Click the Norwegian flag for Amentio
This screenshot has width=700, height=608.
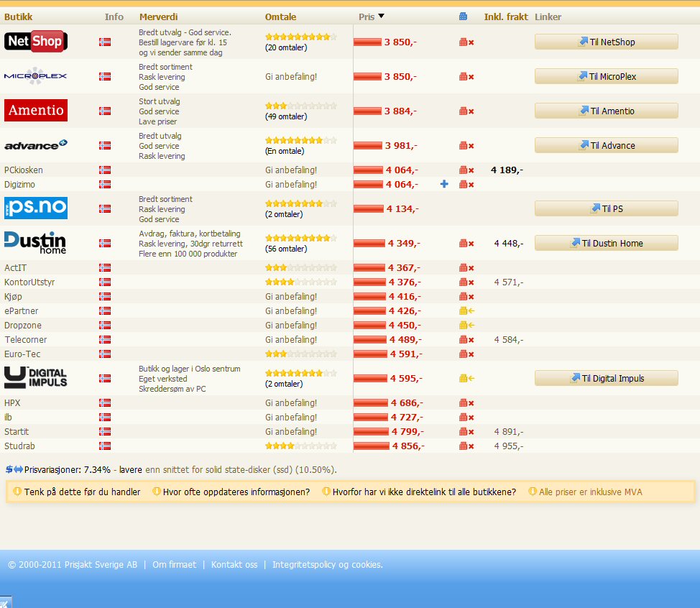[x=105, y=111]
